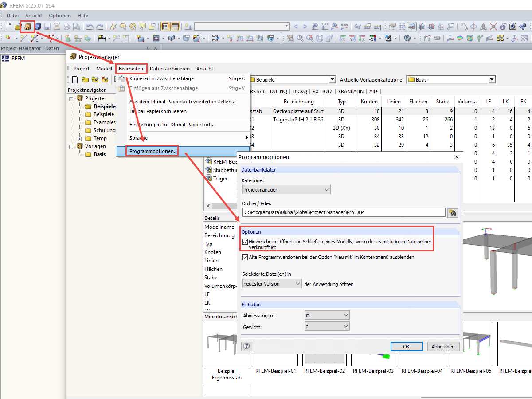Open the Abmessungen unit dropdown
532x399 pixels.
tap(327, 315)
